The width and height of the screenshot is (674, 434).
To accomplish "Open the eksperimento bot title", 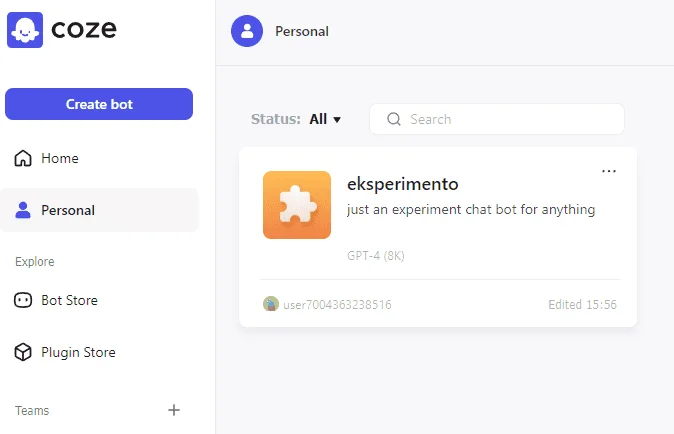I will 403,184.
